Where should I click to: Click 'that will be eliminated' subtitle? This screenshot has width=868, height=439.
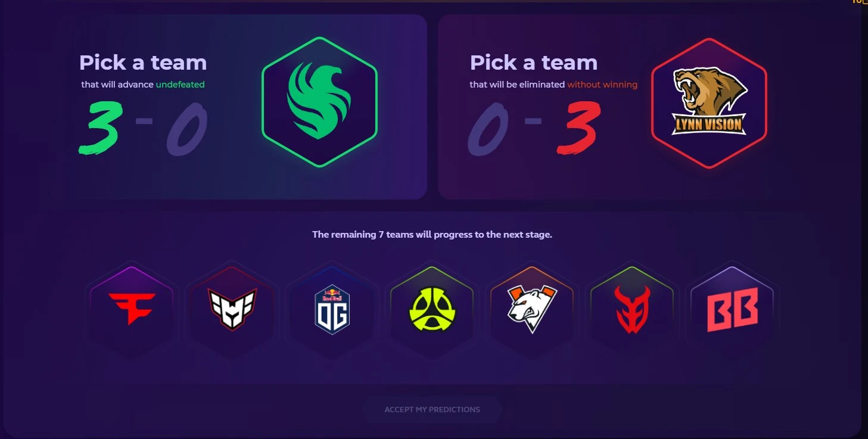pyautogui.click(x=517, y=85)
